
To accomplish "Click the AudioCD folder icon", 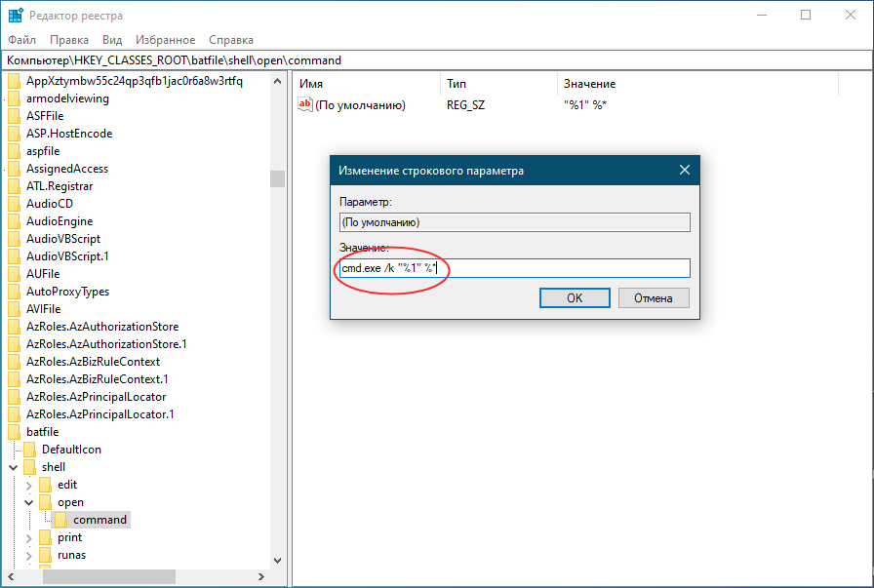I will (15, 204).
